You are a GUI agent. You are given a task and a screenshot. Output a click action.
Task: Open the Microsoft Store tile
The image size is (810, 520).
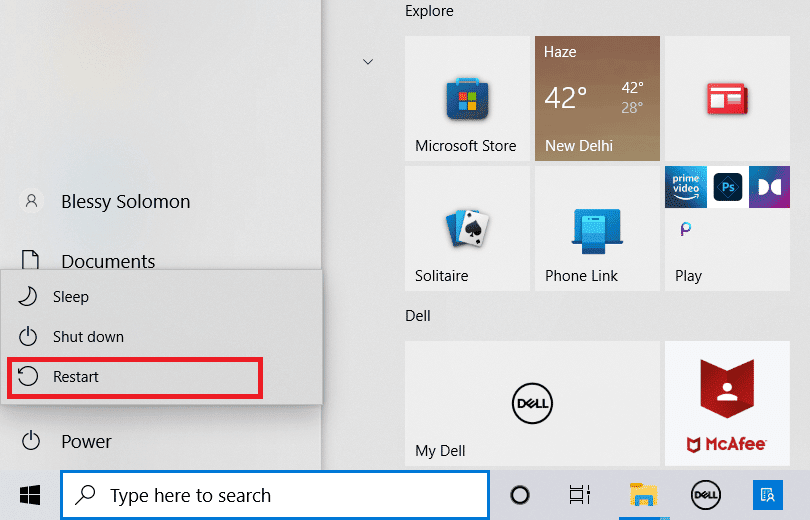[x=467, y=98]
